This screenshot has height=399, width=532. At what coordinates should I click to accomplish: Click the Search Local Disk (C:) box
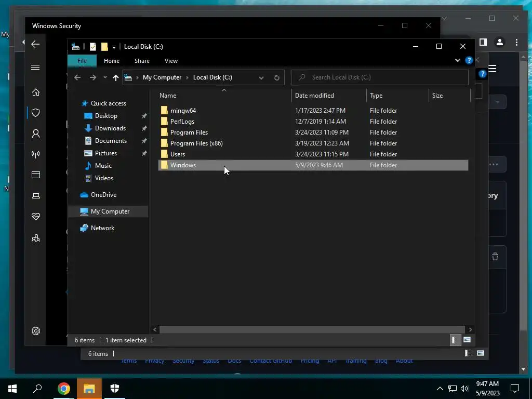pyautogui.click(x=380, y=77)
